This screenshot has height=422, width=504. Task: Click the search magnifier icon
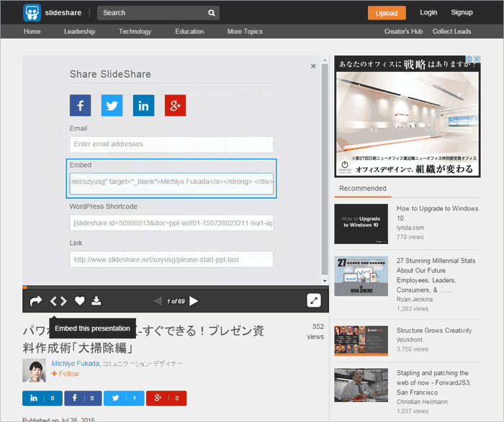(212, 13)
